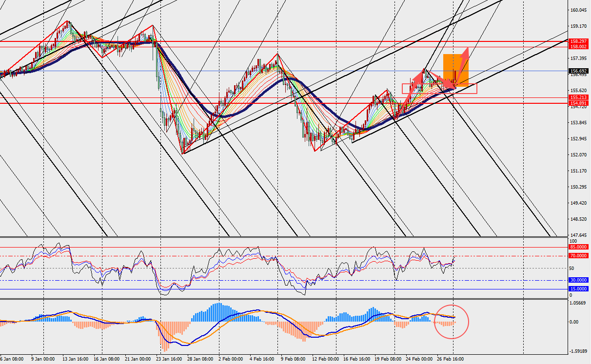Click the -1.59189 MACD scale minimum value
The image size is (591, 364).
[x=579, y=350]
